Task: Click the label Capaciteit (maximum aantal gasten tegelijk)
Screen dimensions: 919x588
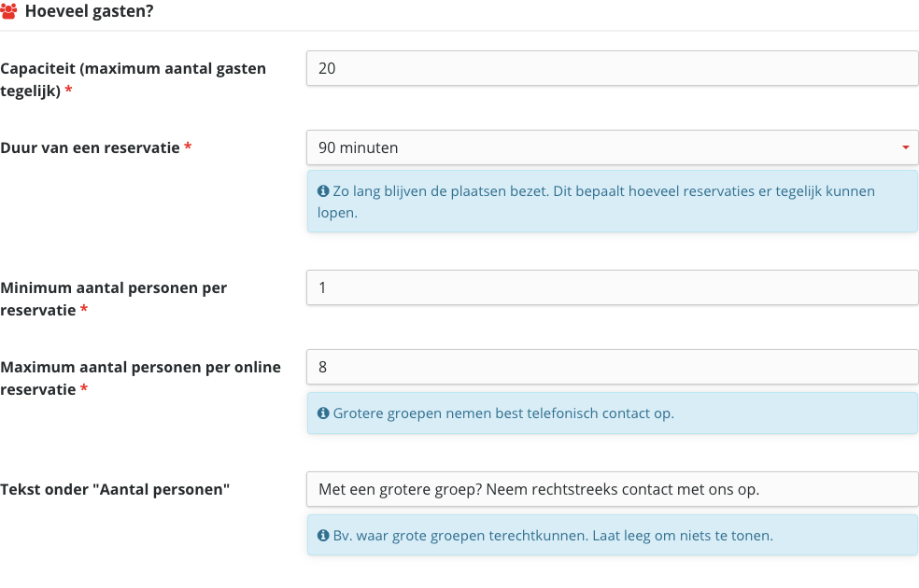Action: pyautogui.click(x=133, y=79)
